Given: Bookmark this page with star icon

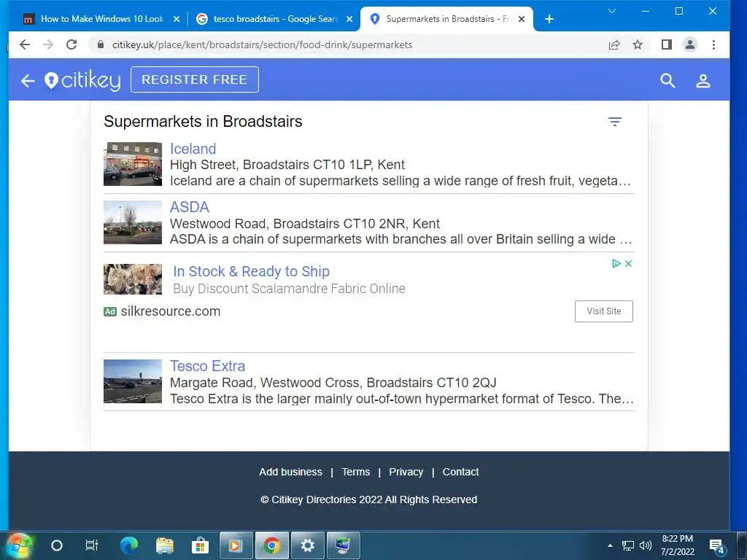Looking at the screenshot, I should [x=638, y=44].
